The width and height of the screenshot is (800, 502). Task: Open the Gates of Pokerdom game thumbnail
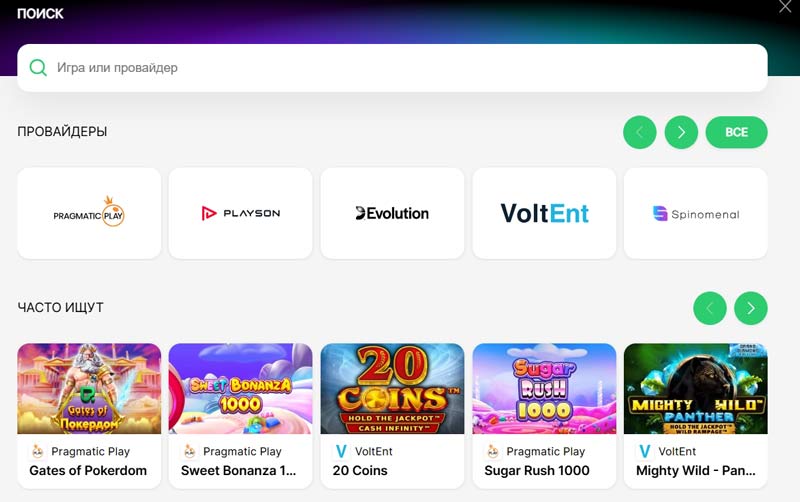click(x=89, y=389)
